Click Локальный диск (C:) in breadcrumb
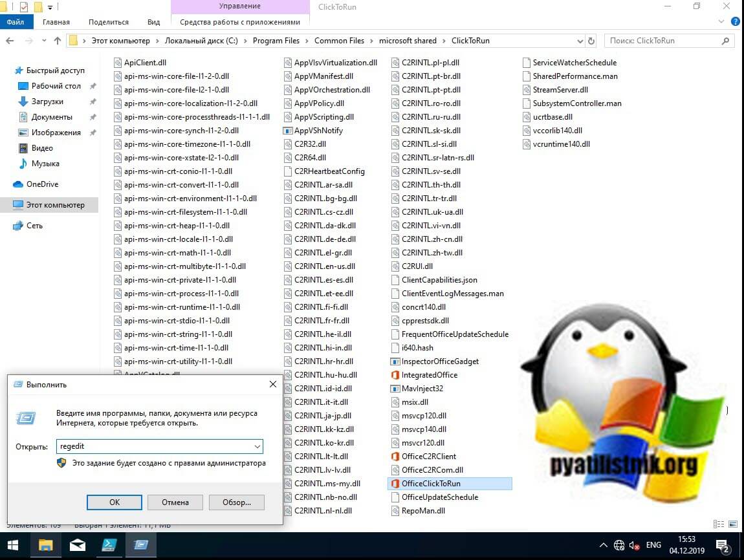 [201, 41]
